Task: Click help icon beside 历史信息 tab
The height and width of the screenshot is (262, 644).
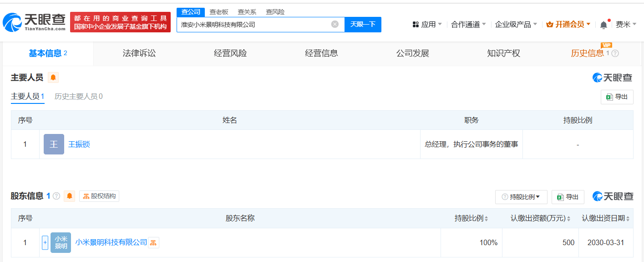Action: [615, 53]
